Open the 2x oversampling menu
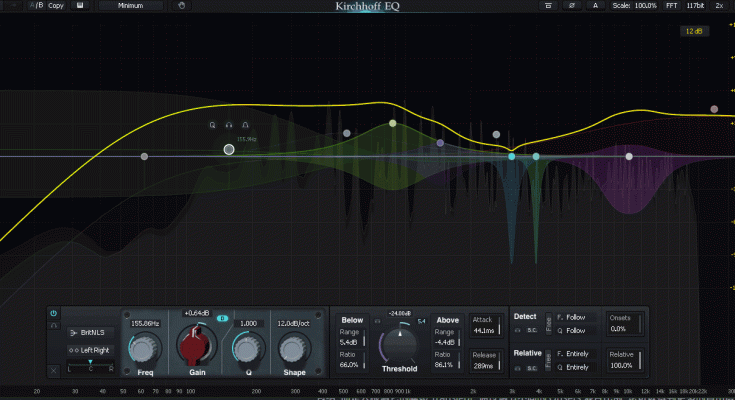Image resolution: width=735 pixels, height=400 pixels. (x=719, y=5)
